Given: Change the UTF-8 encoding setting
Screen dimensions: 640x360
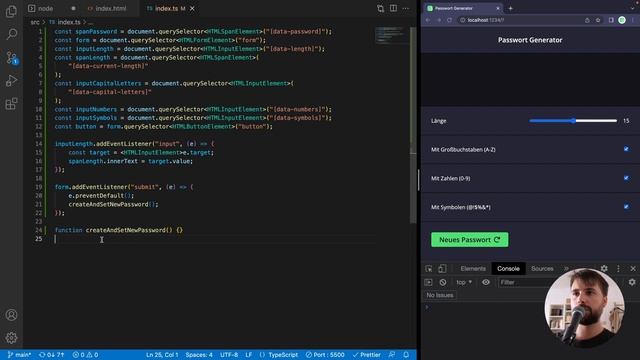Looking at the screenshot, I should click(229, 355).
